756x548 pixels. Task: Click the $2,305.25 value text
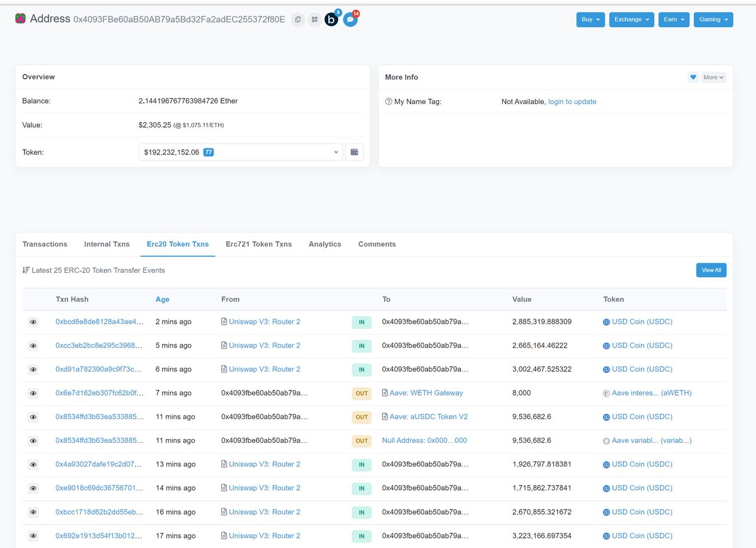click(155, 125)
